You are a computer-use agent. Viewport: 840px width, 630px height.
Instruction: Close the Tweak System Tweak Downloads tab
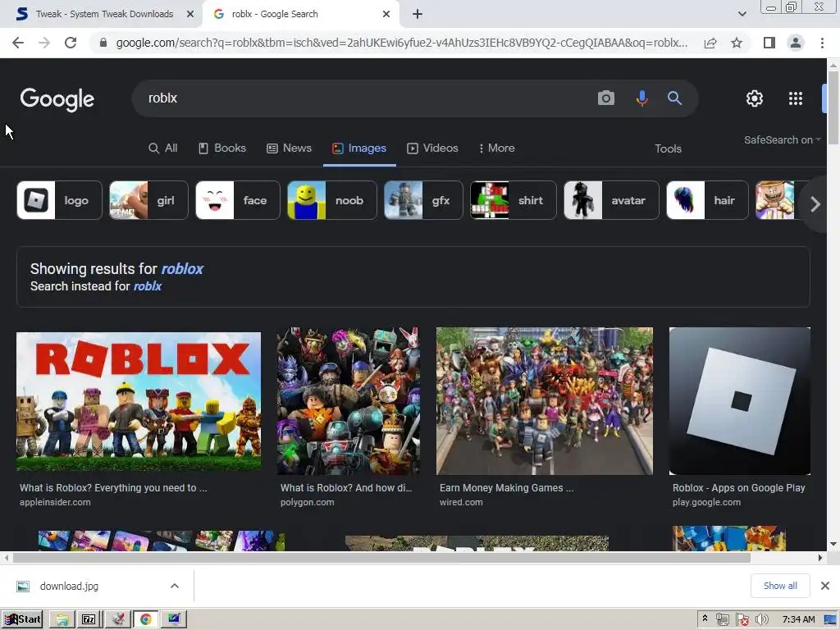[190, 15]
